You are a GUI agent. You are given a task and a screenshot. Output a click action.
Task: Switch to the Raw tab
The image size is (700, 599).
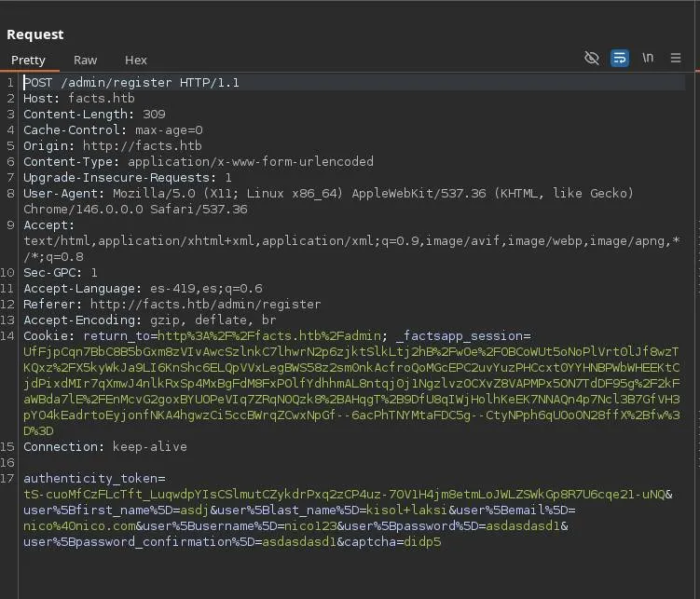tap(86, 60)
